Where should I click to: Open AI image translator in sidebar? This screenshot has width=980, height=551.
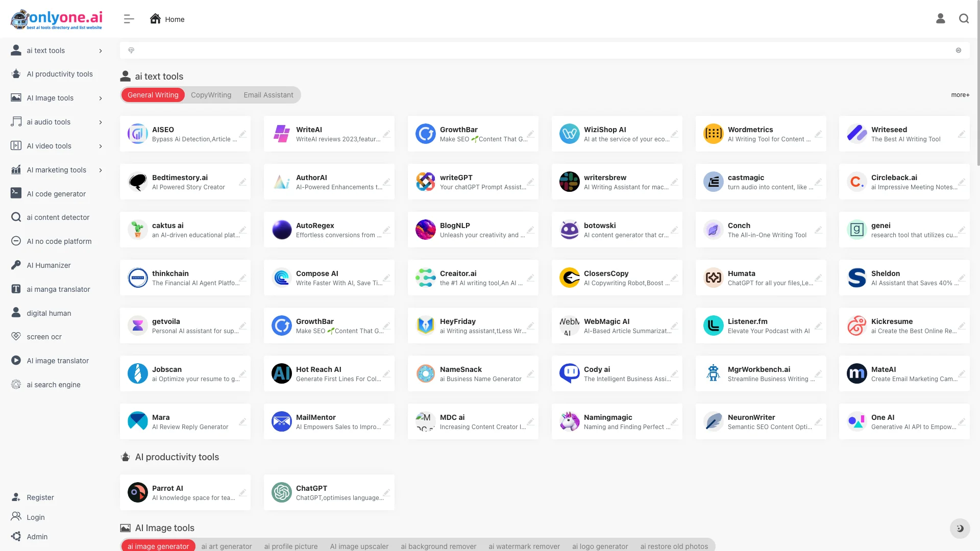[x=57, y=361]
